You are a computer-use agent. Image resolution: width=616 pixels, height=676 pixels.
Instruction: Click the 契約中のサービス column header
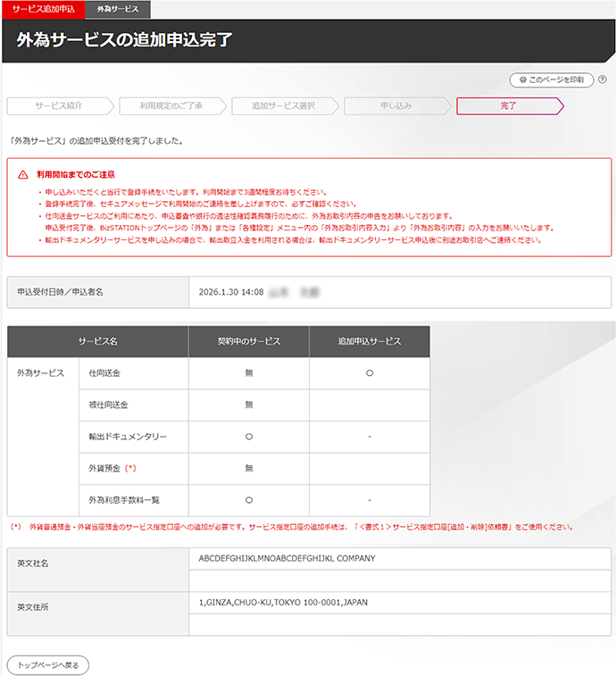coord(249,341)
